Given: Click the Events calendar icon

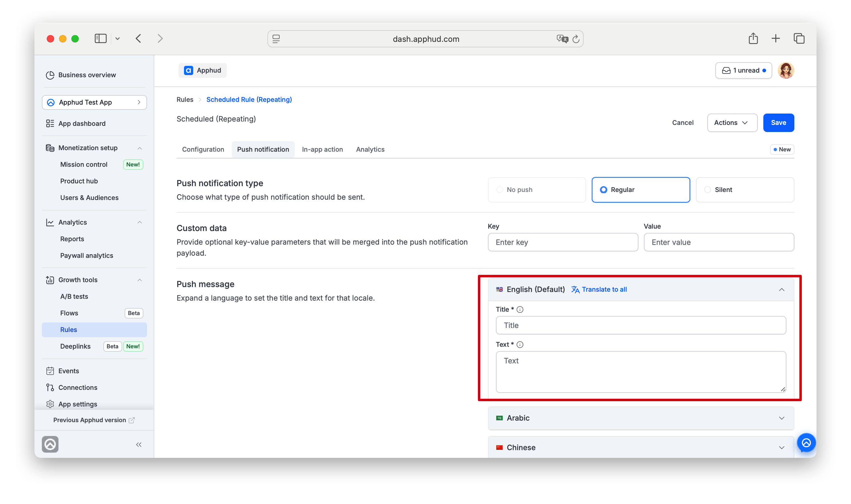Looking at the screenshot, I should 50,371.
